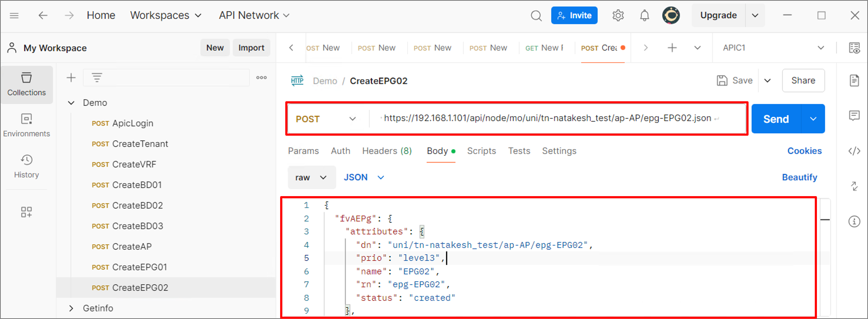
Task: Open the request documentation panel
Action: pyautogui.click(x=855, y=81)
